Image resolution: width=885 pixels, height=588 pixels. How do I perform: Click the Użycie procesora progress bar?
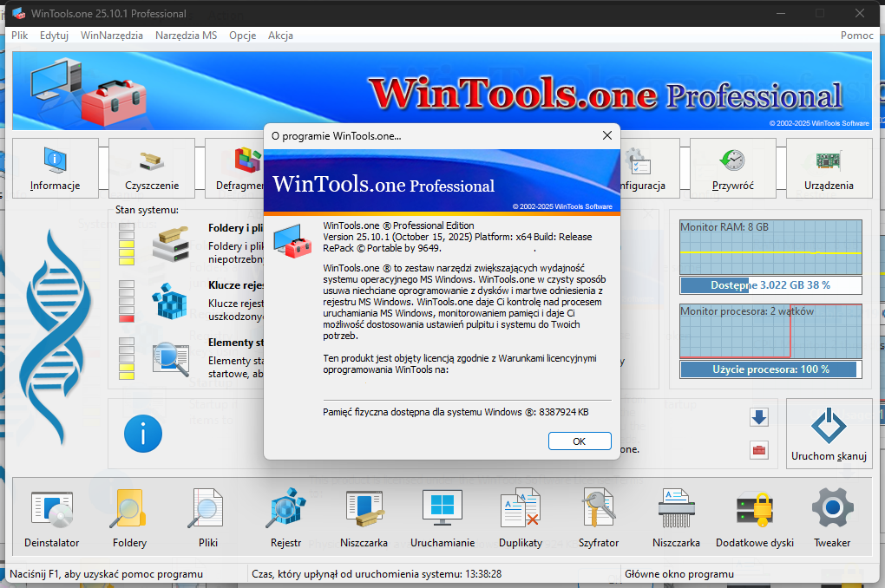[x=771, y=369]
